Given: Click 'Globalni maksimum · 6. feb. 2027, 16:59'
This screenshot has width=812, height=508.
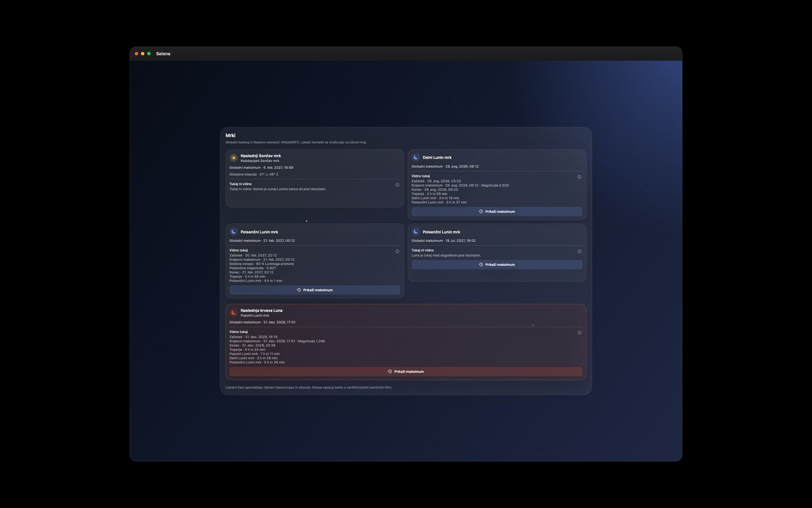Looking at the screenshot, I should click(x=261, y=168).
